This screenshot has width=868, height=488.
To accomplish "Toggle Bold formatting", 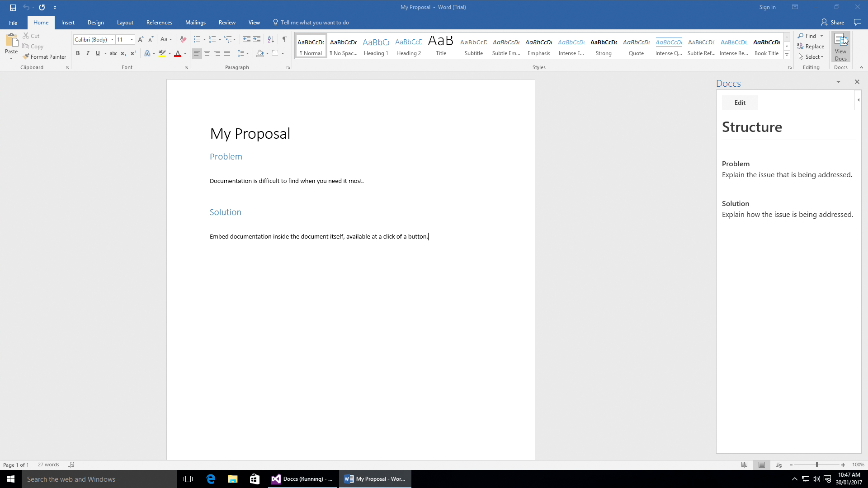I will (78, 53).
